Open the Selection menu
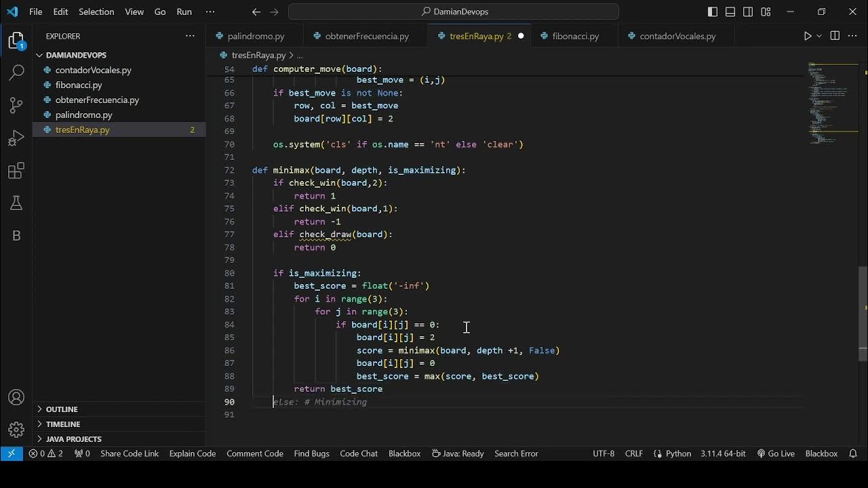The image size is (868, 488). (96, 12)
